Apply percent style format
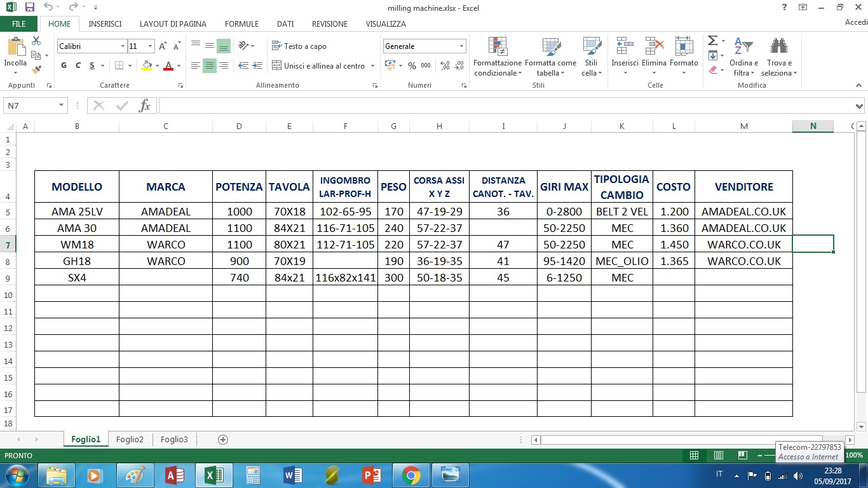The image size is (868, 488). tap(412, 65)
